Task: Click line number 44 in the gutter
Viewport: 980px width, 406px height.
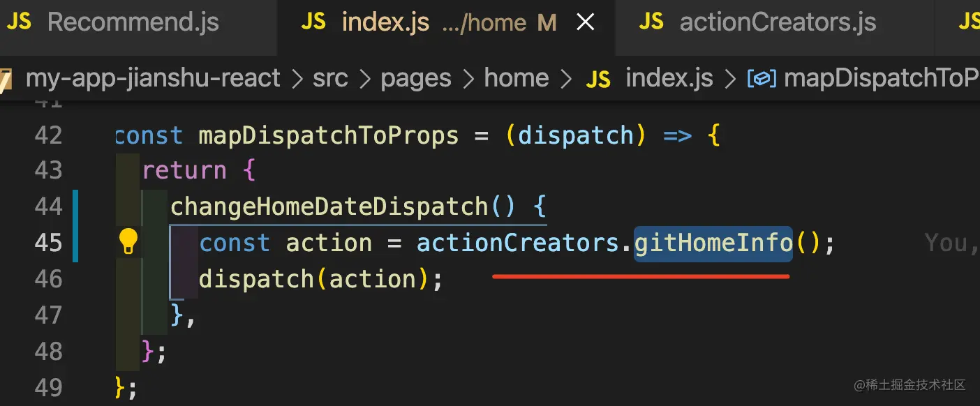Action: (48, 206)
